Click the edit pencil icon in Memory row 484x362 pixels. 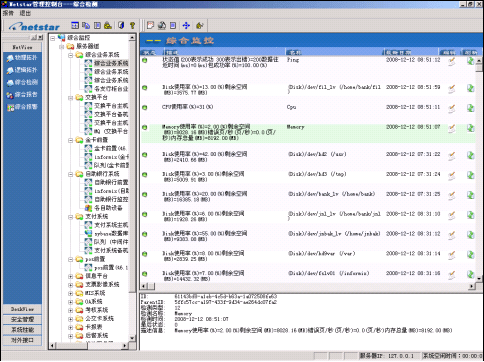(x=452, y=128)
